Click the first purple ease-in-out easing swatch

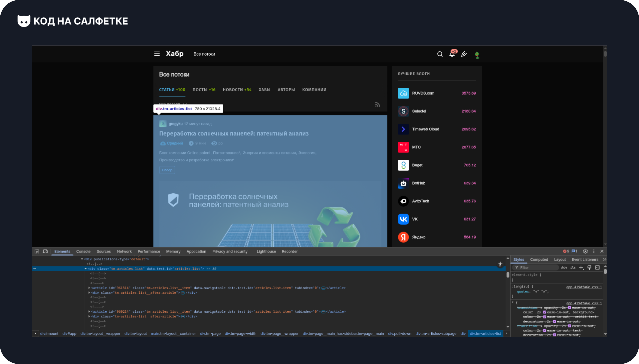point(569,308)
